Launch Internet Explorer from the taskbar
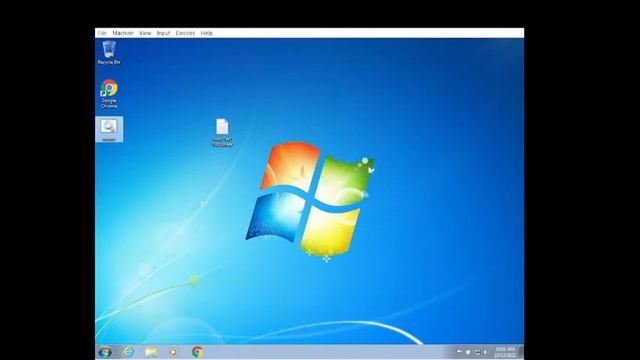Screen dimensions: 640x360 coord(128,352)
